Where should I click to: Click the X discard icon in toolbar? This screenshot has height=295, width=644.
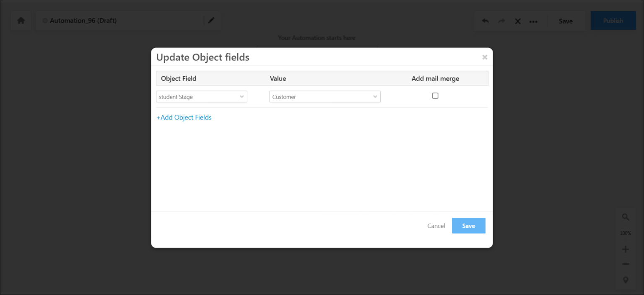518,21
